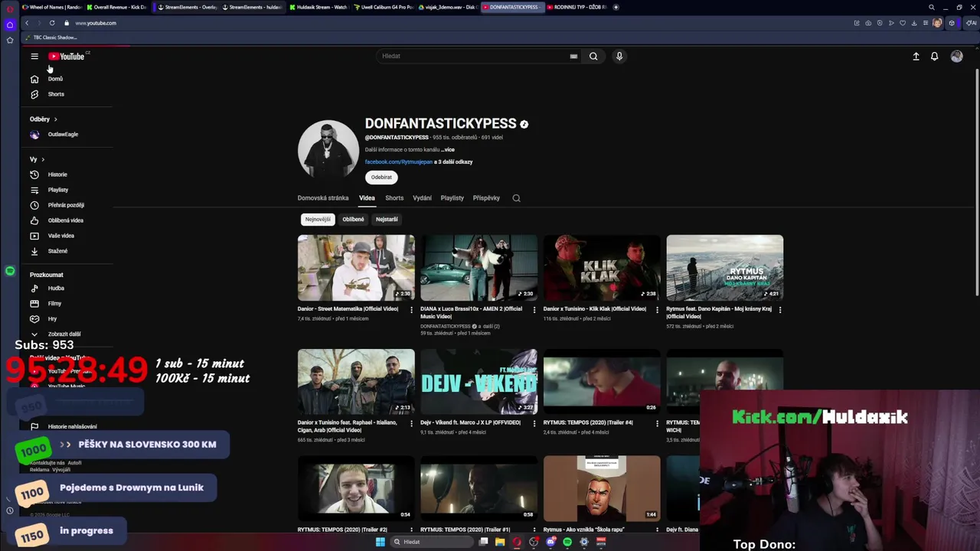Open TBC Classic Shadow bookmark
The image size is (980, 551).
[x=51, y=37]
